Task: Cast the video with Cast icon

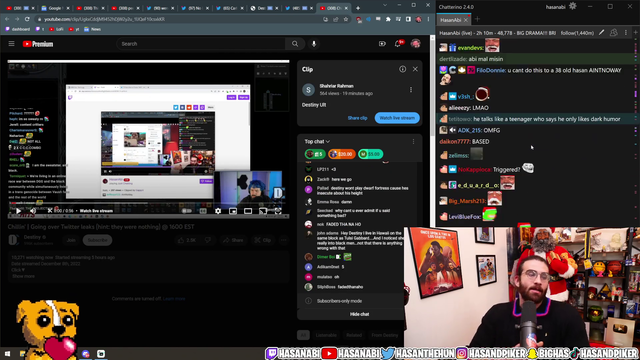Action: click(263, 211)
